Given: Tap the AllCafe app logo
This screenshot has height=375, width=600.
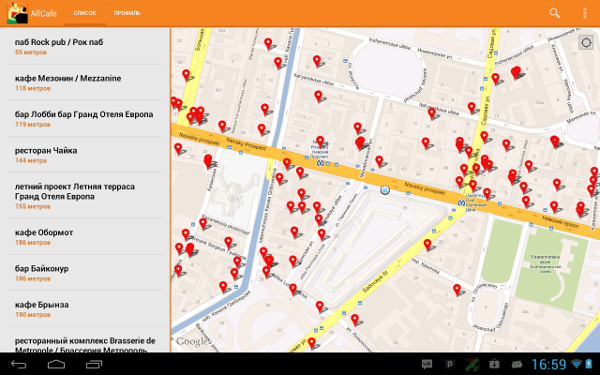Looking at the screenshot, I should coord(17,13).
